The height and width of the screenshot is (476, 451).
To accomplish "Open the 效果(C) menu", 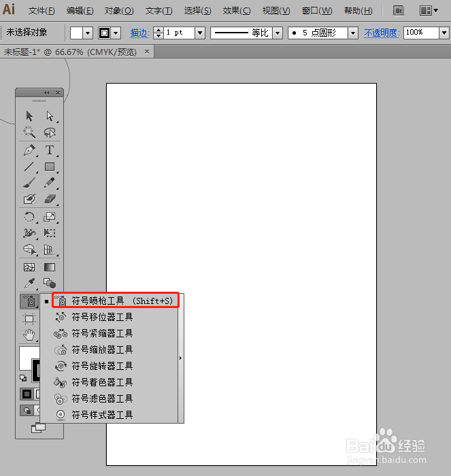I will pos(237,11).
